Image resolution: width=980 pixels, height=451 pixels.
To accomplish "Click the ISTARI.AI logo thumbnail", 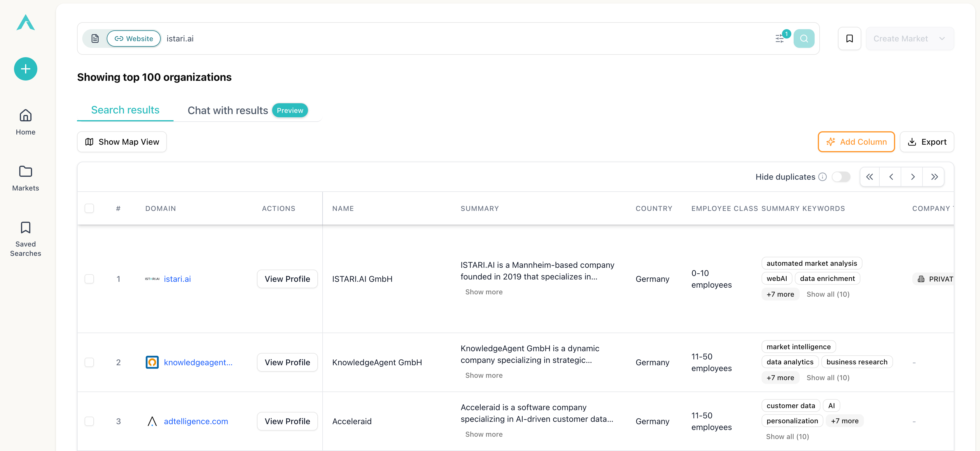I will 152,279.
